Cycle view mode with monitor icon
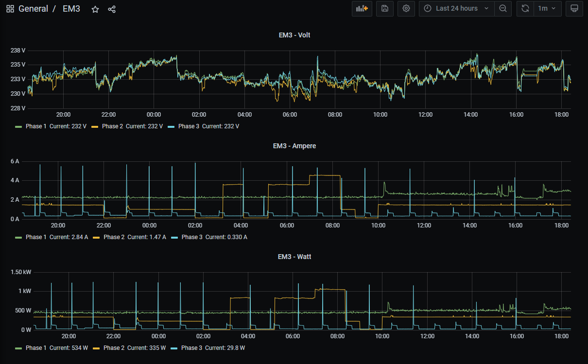The image size is (588, 364). pyautogui.click(x=574, y=9)
